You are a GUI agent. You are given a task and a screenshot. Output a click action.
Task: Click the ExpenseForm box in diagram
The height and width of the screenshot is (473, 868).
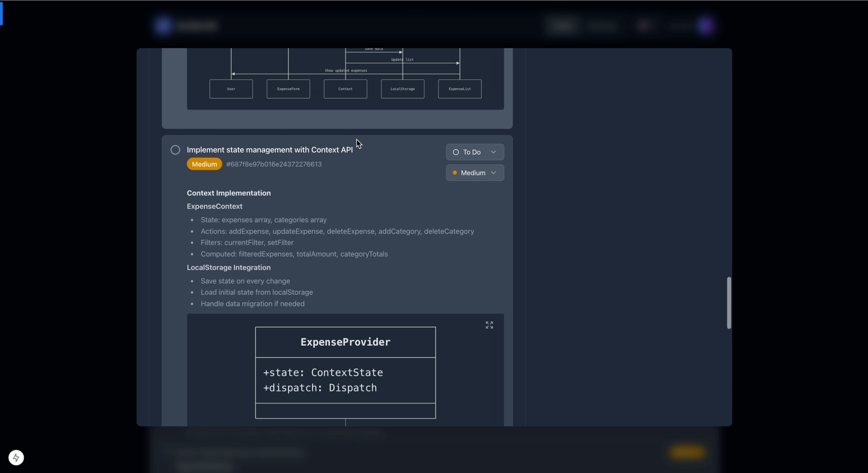click(288, 89)
